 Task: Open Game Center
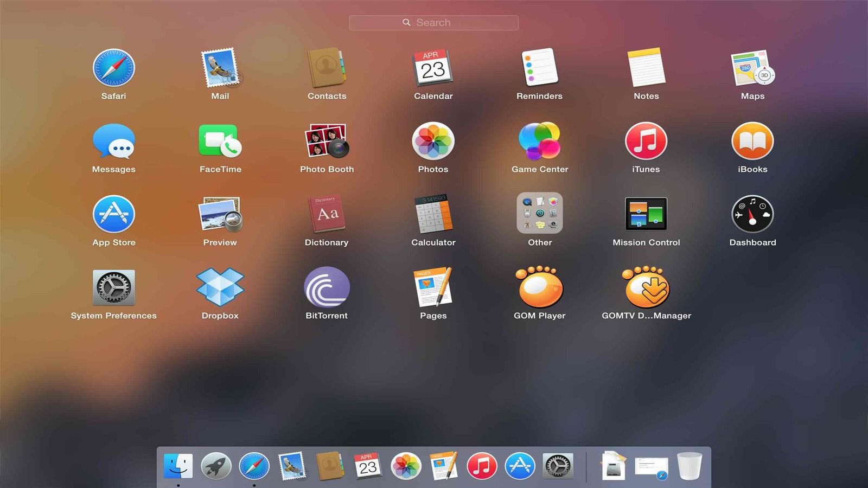coord(540,141)
